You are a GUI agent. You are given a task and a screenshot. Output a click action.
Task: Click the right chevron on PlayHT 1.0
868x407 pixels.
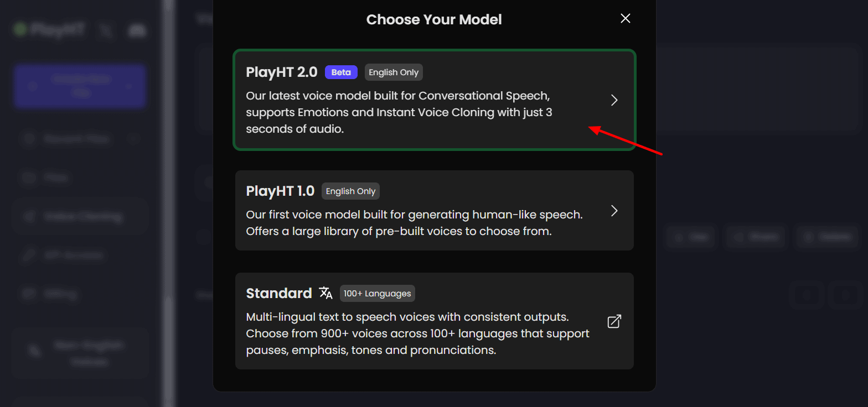(614, 211)
